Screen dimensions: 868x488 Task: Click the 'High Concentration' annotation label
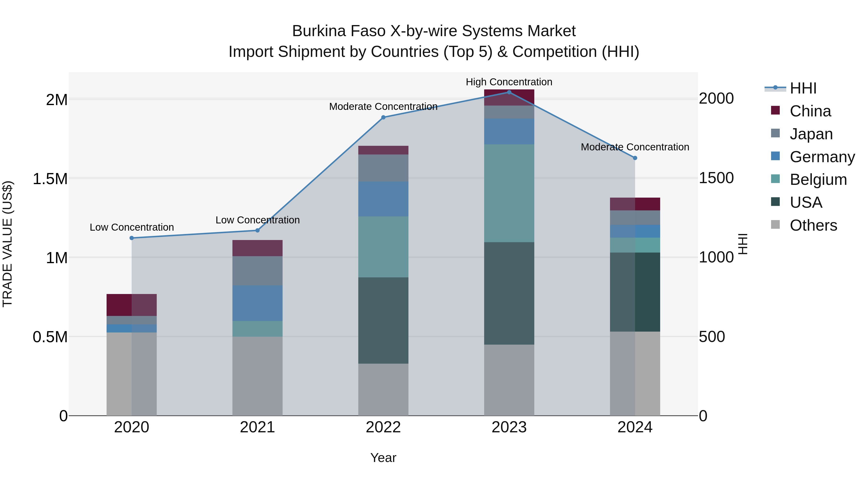click(x=509, y=82)
